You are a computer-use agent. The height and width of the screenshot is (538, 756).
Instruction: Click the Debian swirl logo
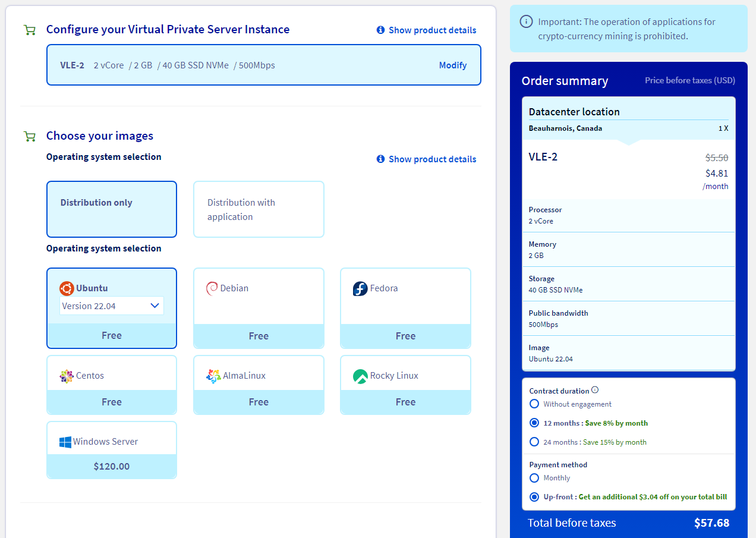(x=212, y=288)
